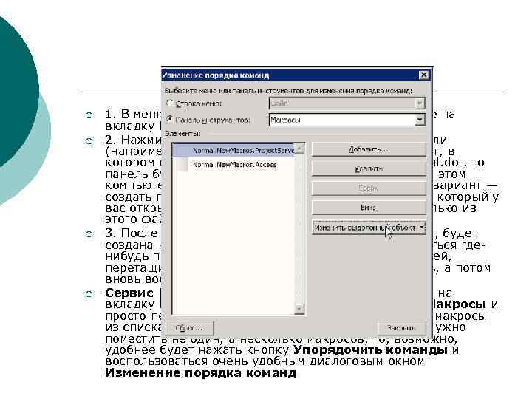Click the elements list scroll-down arrow

[x=299, y=309]
